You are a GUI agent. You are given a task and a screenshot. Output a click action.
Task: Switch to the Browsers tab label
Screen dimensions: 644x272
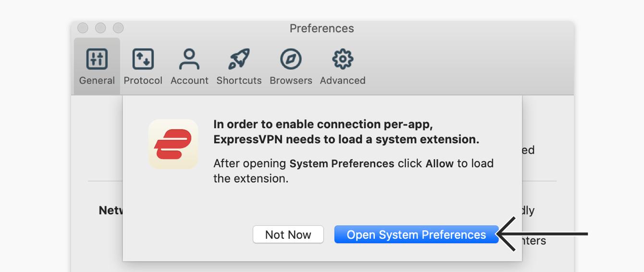[x=291, y=81]
